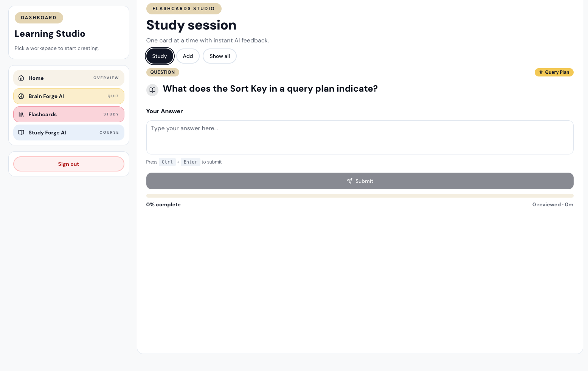Focus the answer text area
Viewport: 588px width, 371px height.
tap(360, 137)
